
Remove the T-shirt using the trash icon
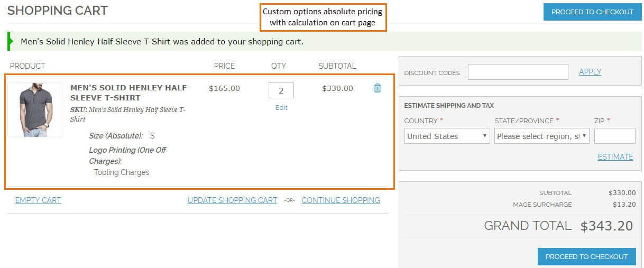coord(377,88)
